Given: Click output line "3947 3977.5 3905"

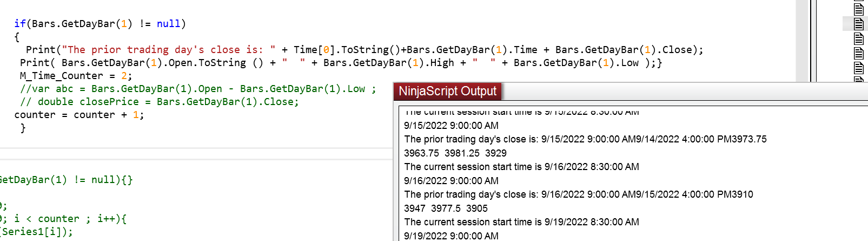Looking at the screenshot, I should pyautogui.click(x=446, y=209).
